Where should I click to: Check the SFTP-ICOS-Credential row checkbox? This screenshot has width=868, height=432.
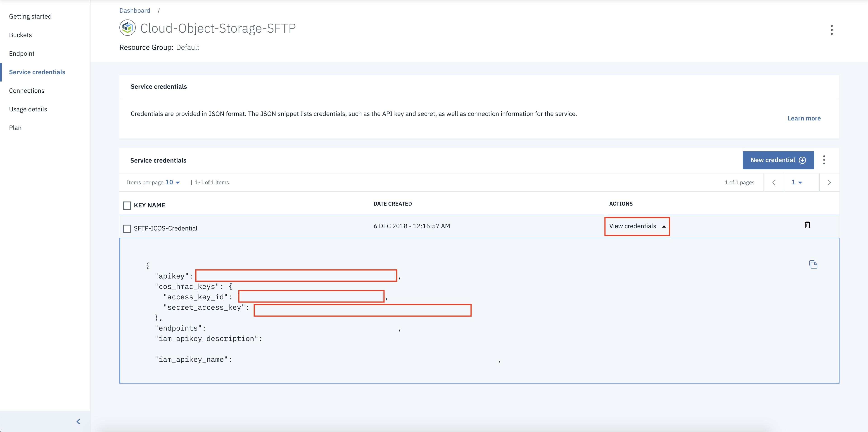(x=127, y=229)
